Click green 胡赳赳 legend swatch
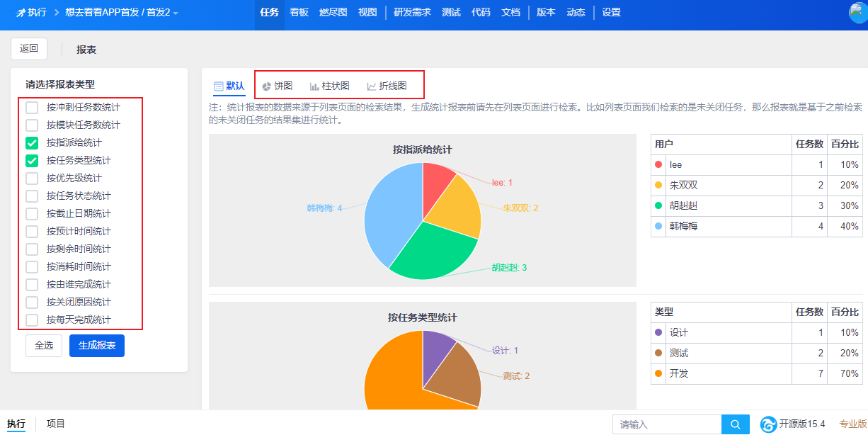 658,205
